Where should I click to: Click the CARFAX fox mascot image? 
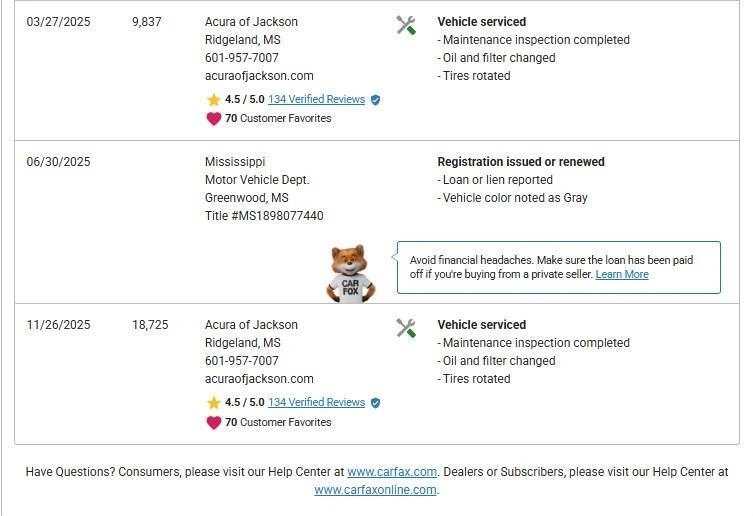[x=351, y=274]
